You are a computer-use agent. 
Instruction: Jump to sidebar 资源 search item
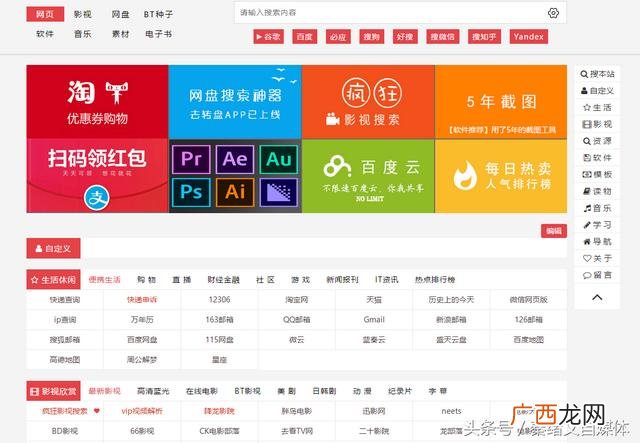597,141
